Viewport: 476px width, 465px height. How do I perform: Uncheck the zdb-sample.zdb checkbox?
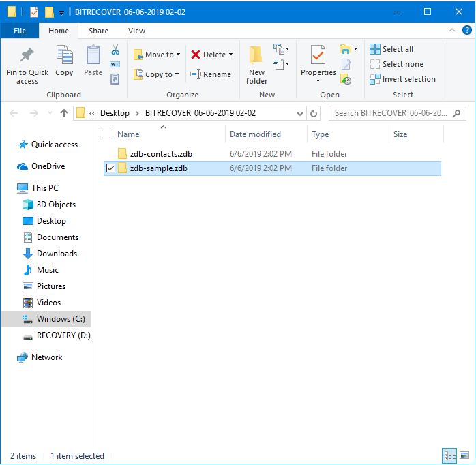click(110, 168)
